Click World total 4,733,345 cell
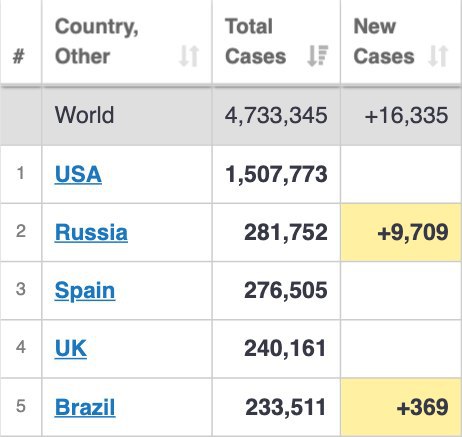The height and width of the screenshot is (437, 462). coord(276,116)
